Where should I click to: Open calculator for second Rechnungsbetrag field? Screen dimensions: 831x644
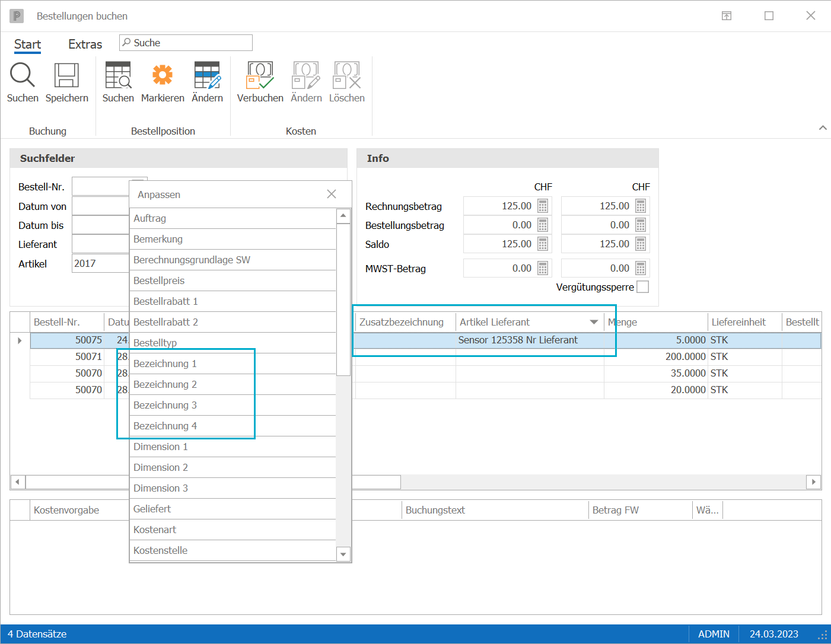point(641,206)
